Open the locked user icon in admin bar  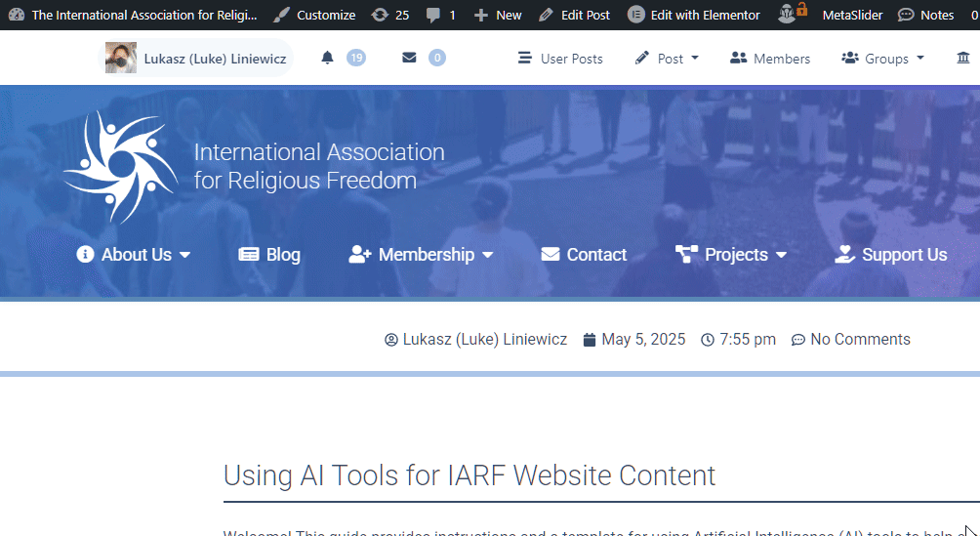[793, 15]
